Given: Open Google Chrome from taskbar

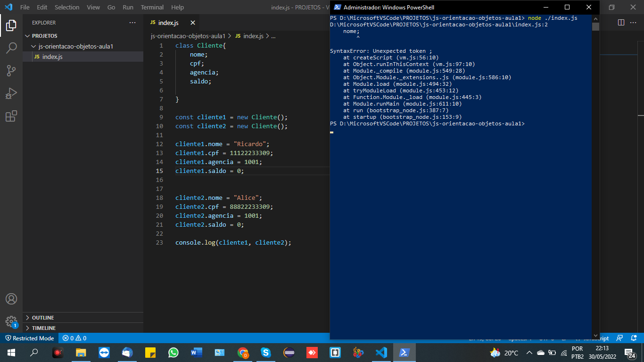Looking at the screenshot, I should tap(243, 353).
